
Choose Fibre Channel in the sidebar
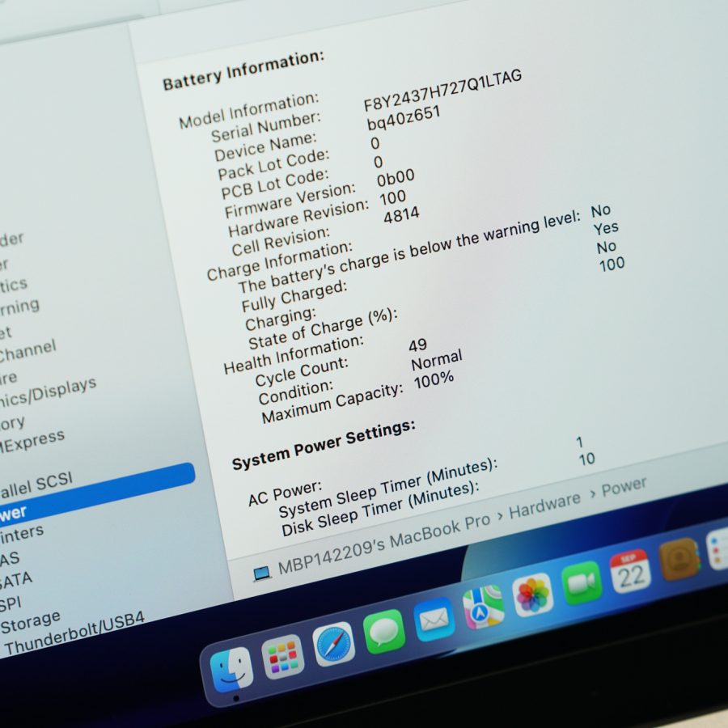point(28,352)
